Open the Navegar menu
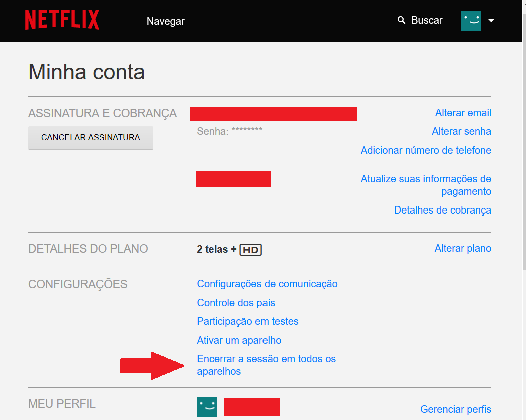This screenshot has width=526, height=420. coord(166,21)
